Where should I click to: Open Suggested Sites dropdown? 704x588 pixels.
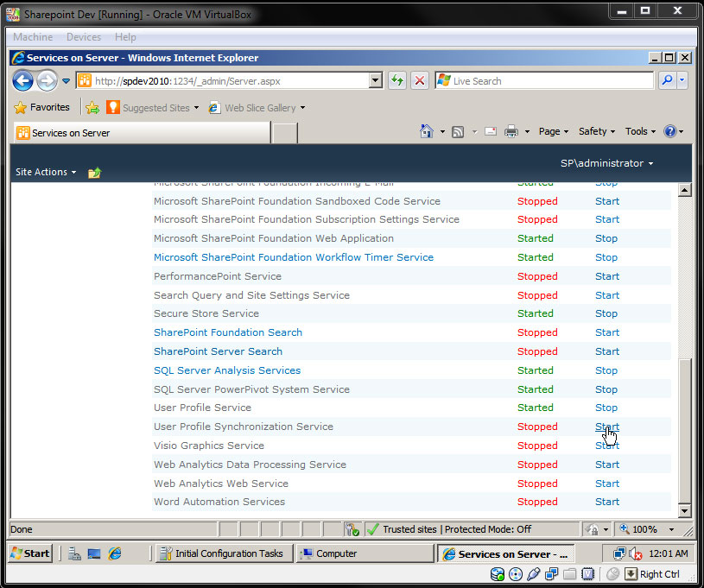[x=196, y=108]
